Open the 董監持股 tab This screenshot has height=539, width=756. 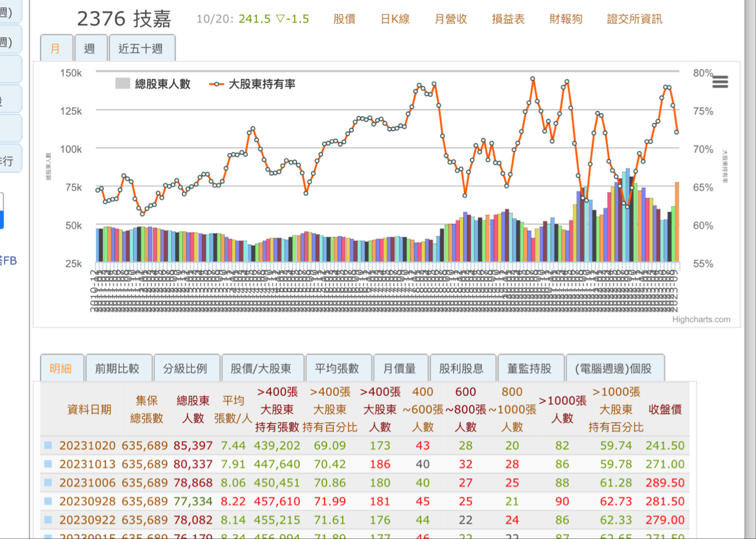[529, 369]
